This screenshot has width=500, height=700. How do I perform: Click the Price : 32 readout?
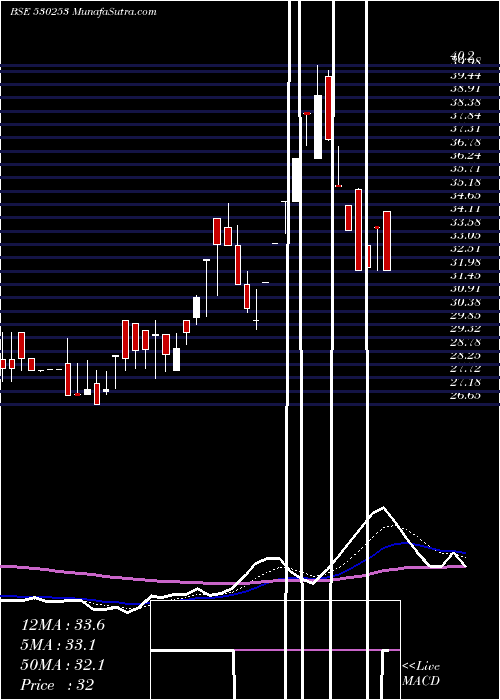tap(57, 685)
